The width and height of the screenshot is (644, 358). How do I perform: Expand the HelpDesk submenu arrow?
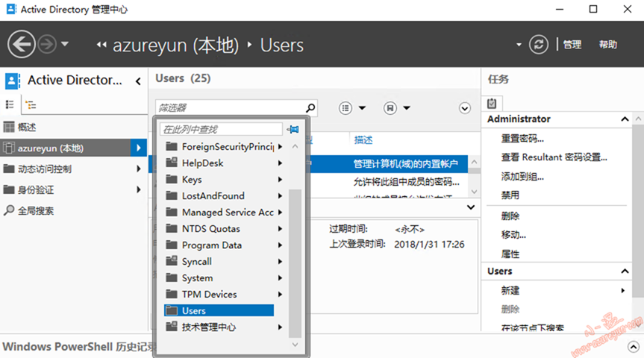280,163
